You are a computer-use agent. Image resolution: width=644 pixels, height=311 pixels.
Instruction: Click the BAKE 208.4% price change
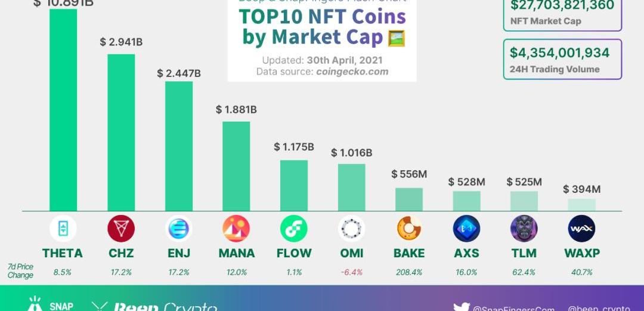409,272
